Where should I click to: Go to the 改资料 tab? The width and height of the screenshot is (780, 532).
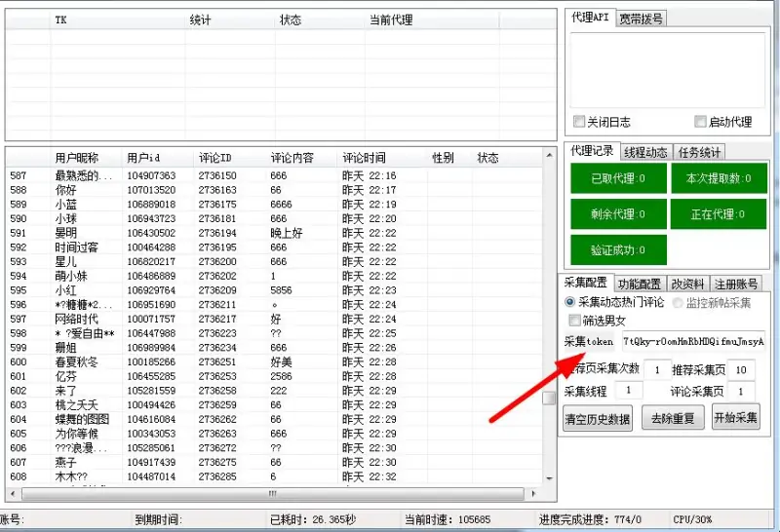pyautogui.click(x=687, y=284)
